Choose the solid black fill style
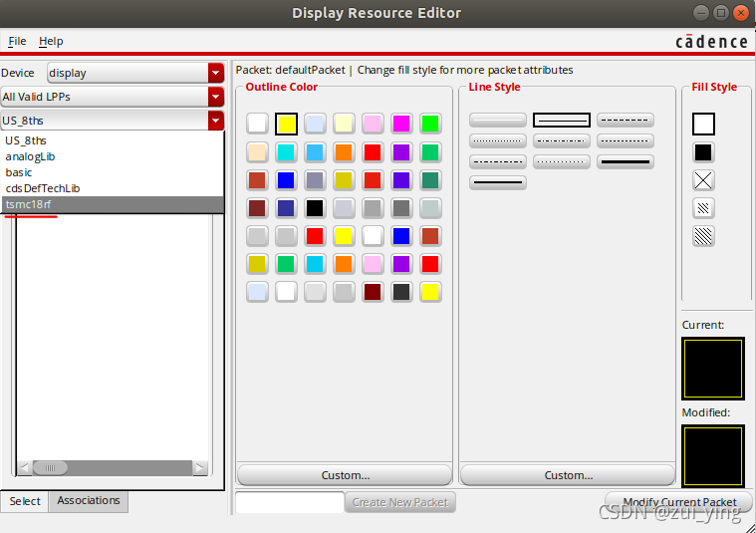The image size is (756, 533). pos(703,152)
